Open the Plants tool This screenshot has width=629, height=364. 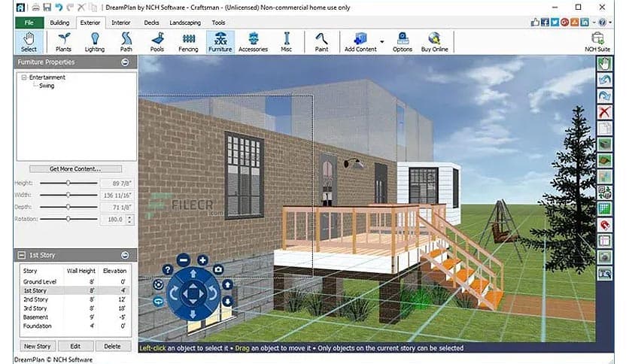click(x=63, y=42)
